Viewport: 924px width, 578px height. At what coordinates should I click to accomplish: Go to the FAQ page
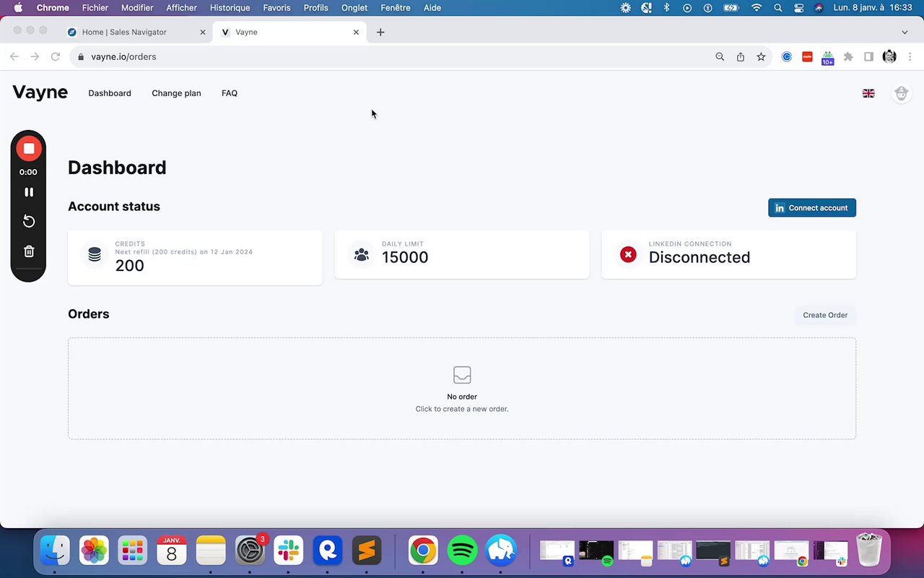pos(230,93)
